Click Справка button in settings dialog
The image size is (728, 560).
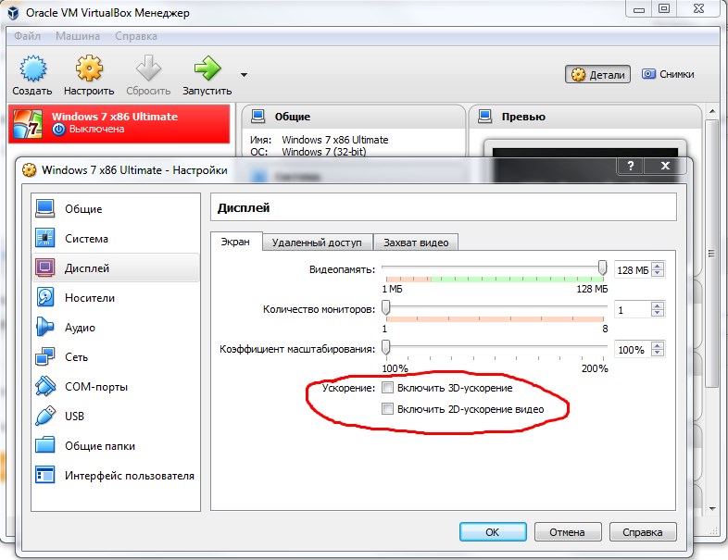pyautogui.click(x=643, y=531)
